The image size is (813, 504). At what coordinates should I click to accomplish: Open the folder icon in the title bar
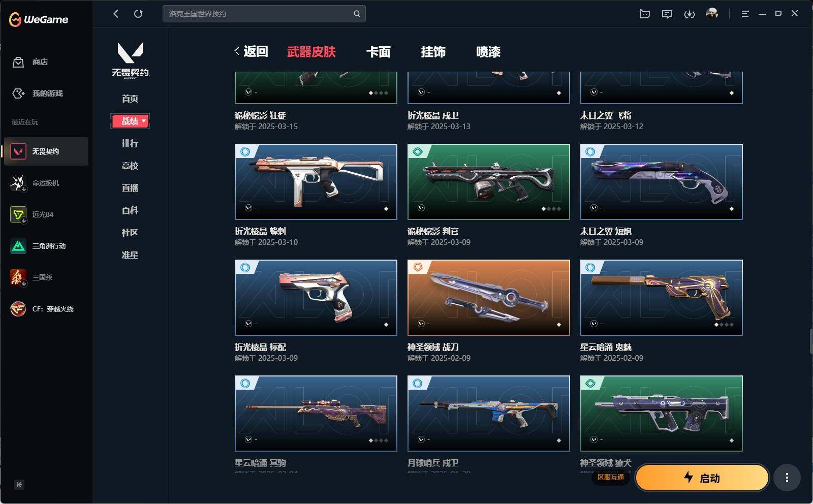pyautogui.click(x=645, y=14)
